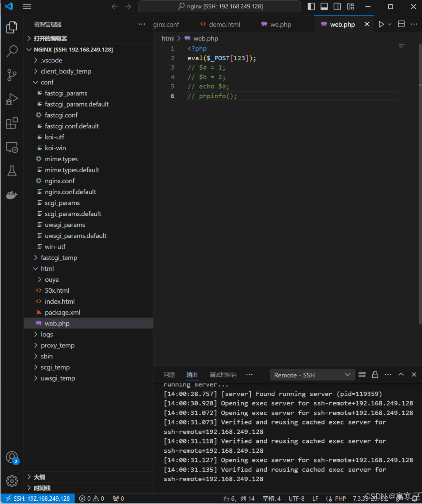
Task: Open the Manage gear menu
Action: [x=12, y=481]
